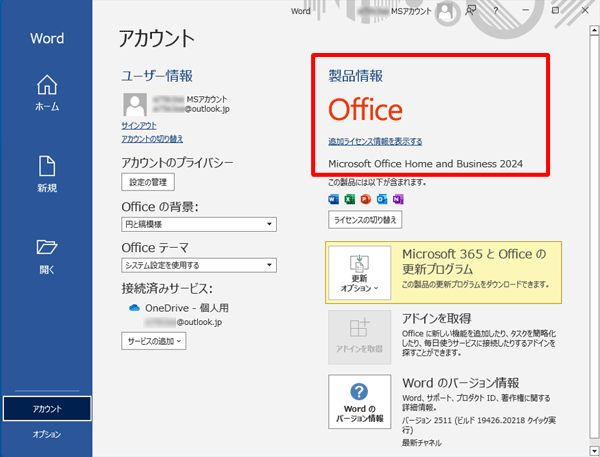This screenshot has width=600, height=457.
Task: Open the 開く file page
Action: pos(47,256)
